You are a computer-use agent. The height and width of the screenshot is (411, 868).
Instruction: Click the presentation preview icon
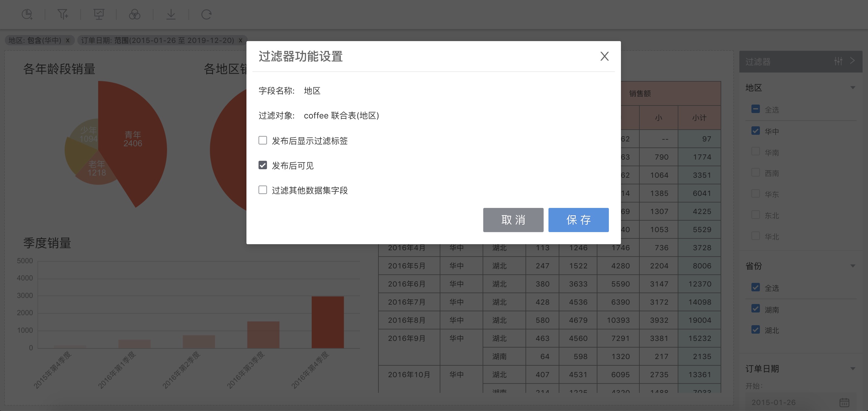click(99, 14)
